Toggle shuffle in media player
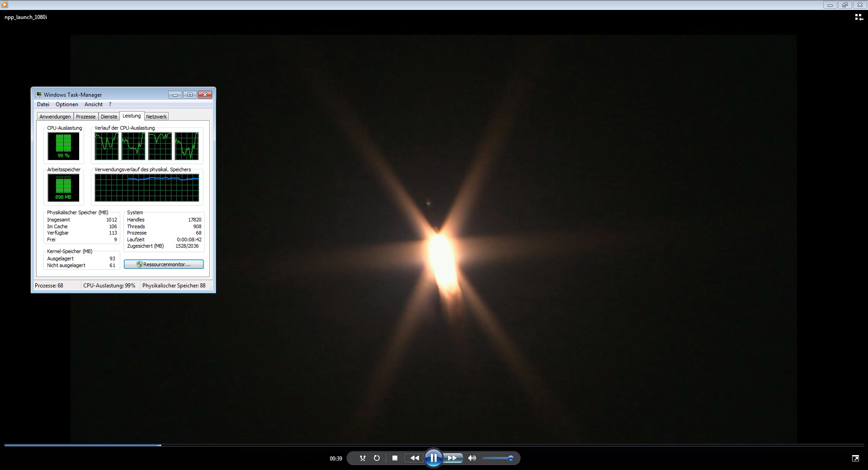The height and width of the screenshot is (470, 868). pos(363,458)
